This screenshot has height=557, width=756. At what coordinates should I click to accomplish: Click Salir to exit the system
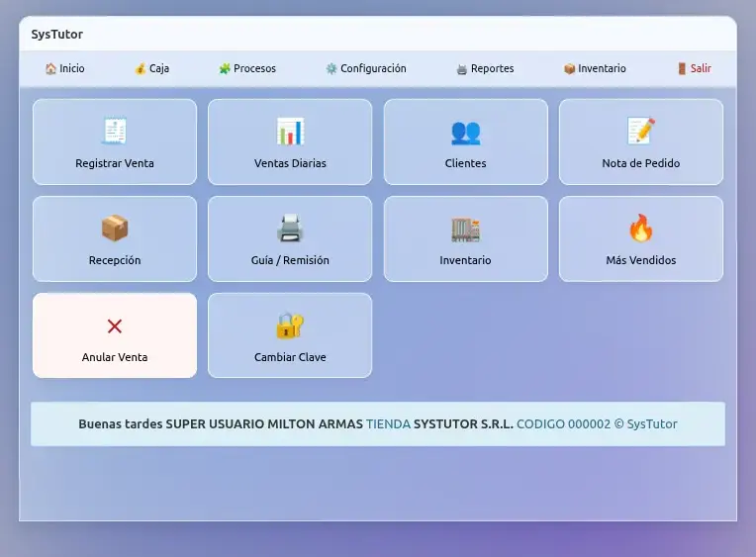(x=694, y=69)
